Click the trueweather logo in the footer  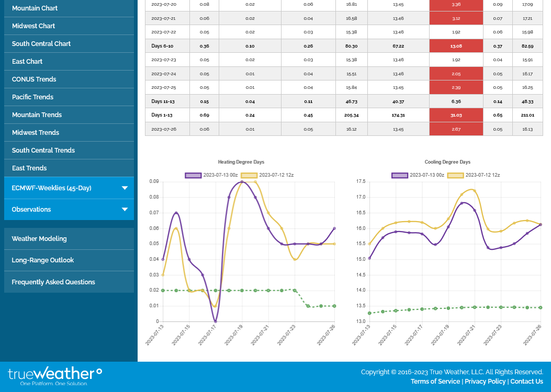click(55, 376)
